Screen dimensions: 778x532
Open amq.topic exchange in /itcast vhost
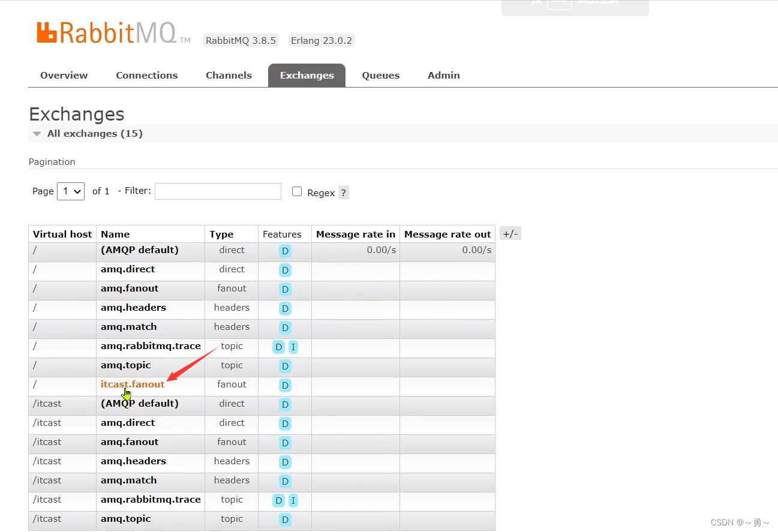pyautogui.click(x=125, y=518)
